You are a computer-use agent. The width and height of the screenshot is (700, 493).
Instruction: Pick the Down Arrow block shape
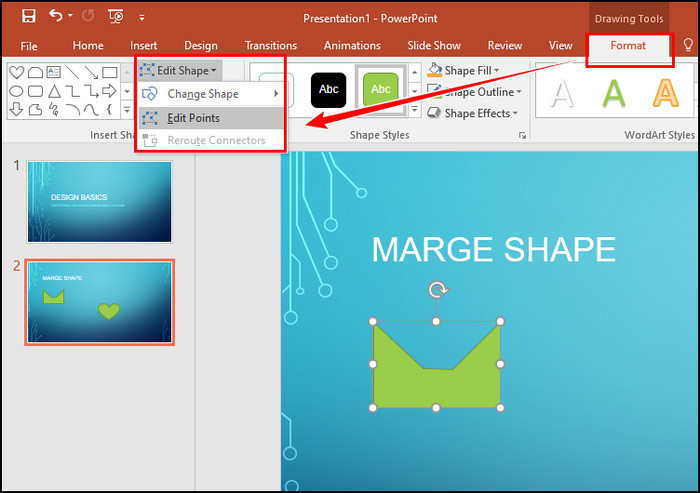pyautogui.click(x=17, y=109)
